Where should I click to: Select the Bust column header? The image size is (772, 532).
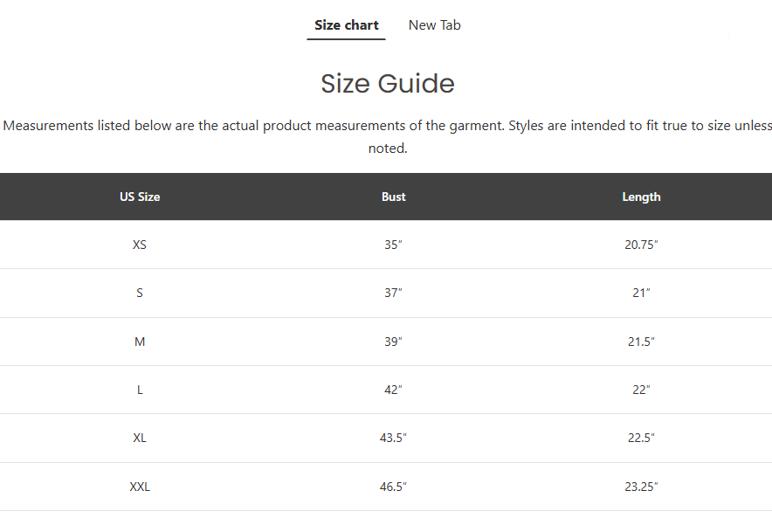click(393, 197)
